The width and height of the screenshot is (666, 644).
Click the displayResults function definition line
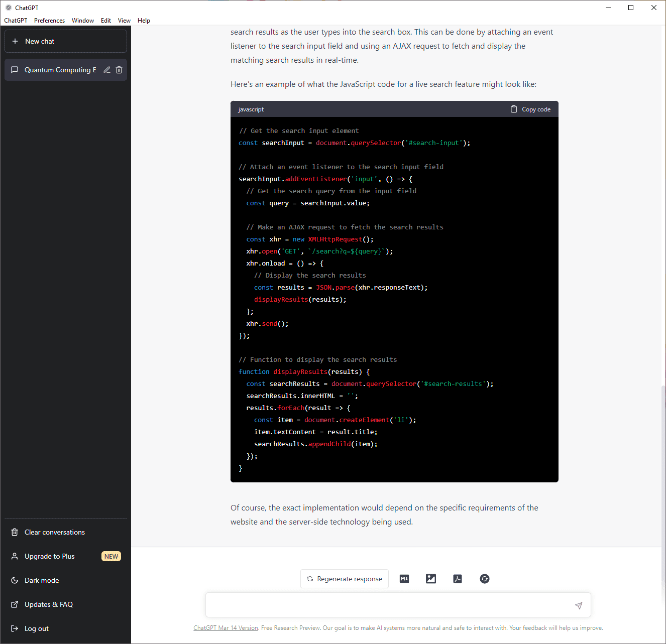click(304, 372)
